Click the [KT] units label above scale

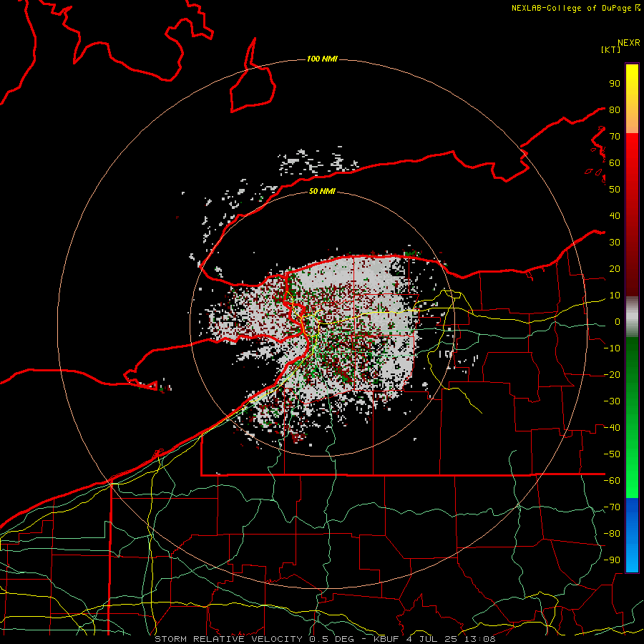coord(611,49)
